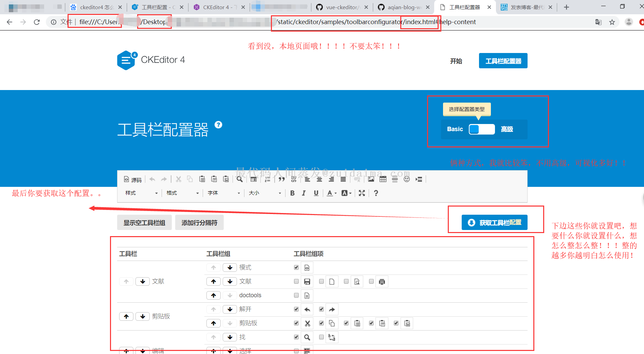Click the 添加行分隔符 button

coord(199,223)
